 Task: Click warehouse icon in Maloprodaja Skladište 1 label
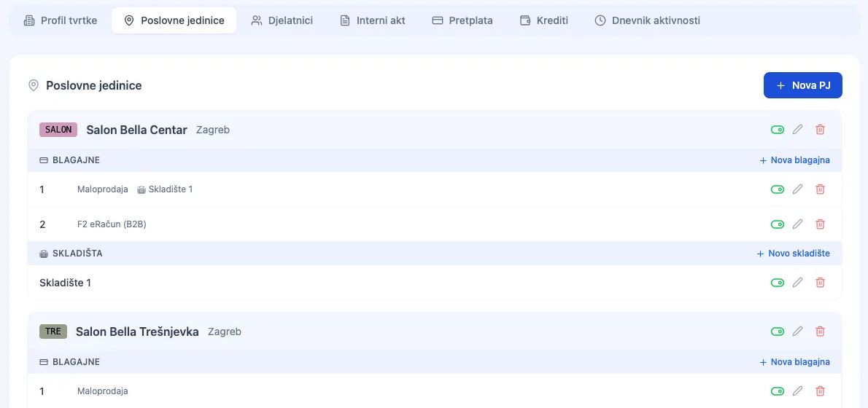tap(142, 189)
